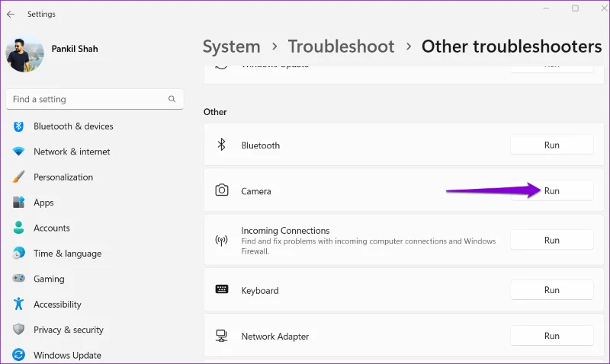This screenshot has width=610, height=364.
Task: Select the Incoming Connections title
Action: [x=285, y=231]
